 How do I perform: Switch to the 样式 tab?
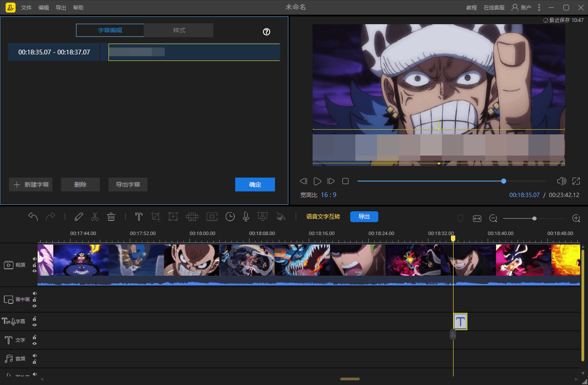coord(179,30)
